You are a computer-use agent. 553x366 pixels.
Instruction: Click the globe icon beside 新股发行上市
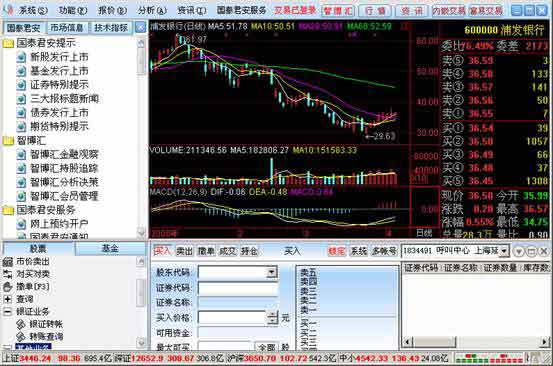point(21,57)
